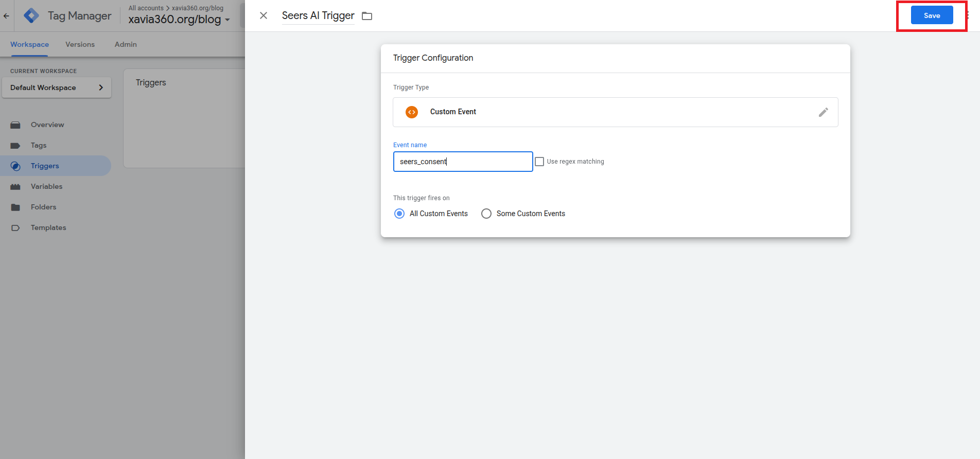Click the Tag Manager logo icon
Image resolution: width=980 pixels, height=459 pixels.
(x=31, y=16)
